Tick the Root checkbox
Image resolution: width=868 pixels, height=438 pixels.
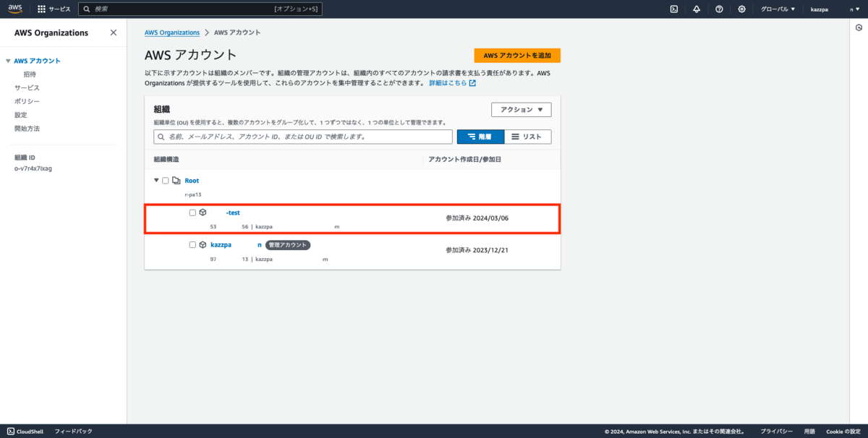coord(166,181)
